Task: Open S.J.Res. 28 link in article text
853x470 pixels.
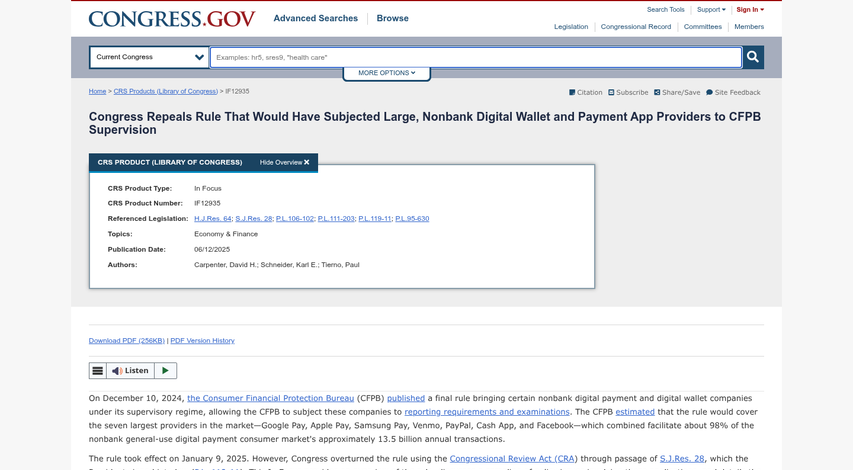Action: point(682,459)
